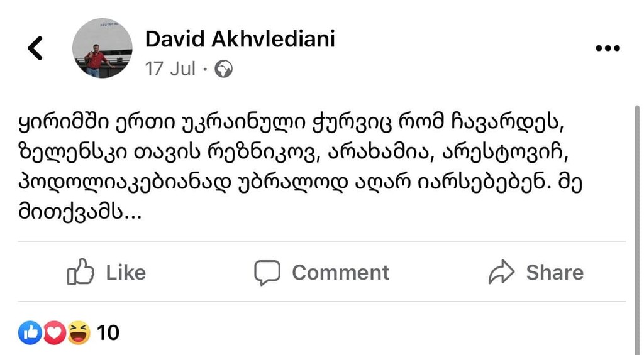
Task: Show who reacted via the 10 count
Action: [108, 332]
